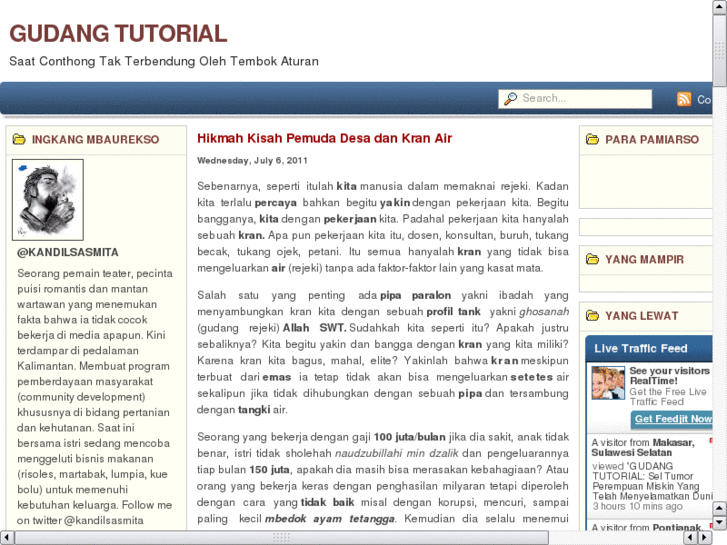Open the GUDANG TUTORIAL blog title
Viewport: 727px width, 545px height.
tap(118, 34)
